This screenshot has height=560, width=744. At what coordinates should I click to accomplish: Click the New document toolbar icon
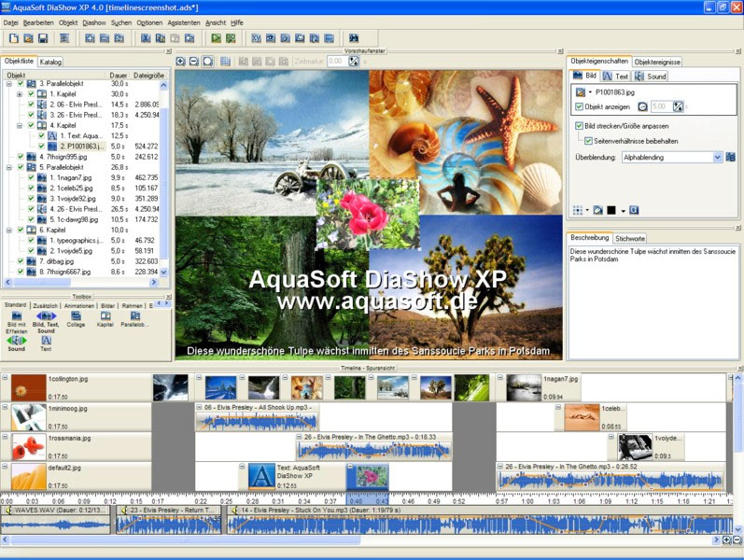(13, 38)
